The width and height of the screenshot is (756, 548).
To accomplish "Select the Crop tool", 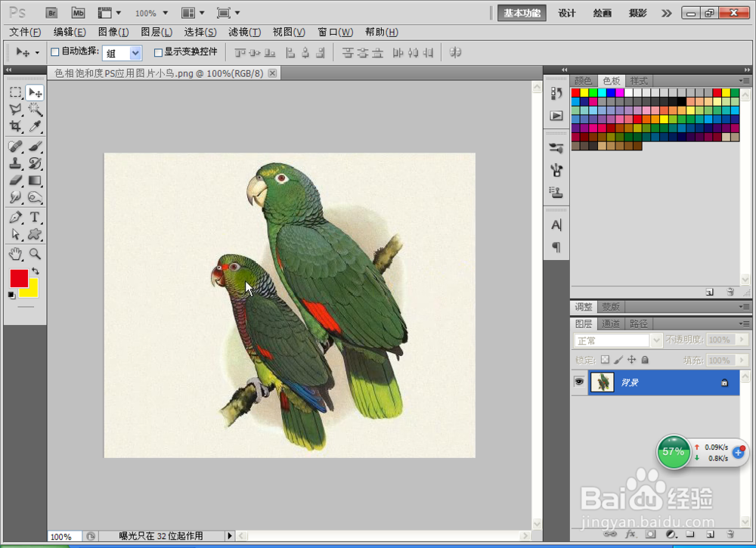I will [x=15, y=126].
